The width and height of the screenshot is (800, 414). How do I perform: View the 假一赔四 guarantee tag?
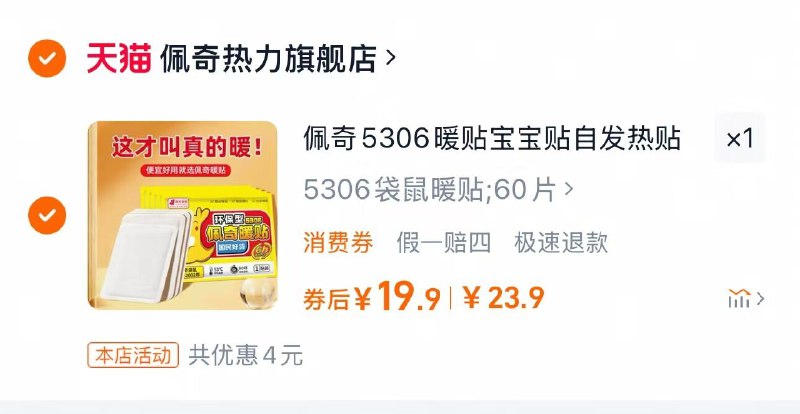pyautogui.click(x=444, y=242)
